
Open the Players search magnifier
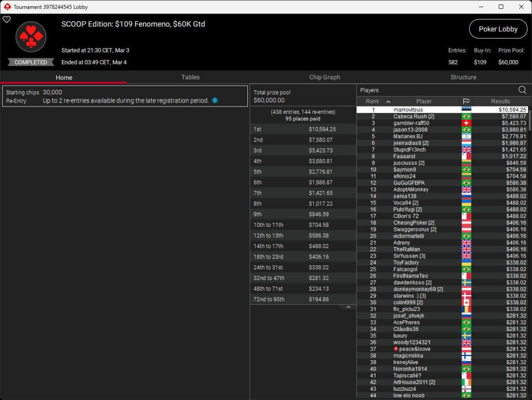[522, 90]
